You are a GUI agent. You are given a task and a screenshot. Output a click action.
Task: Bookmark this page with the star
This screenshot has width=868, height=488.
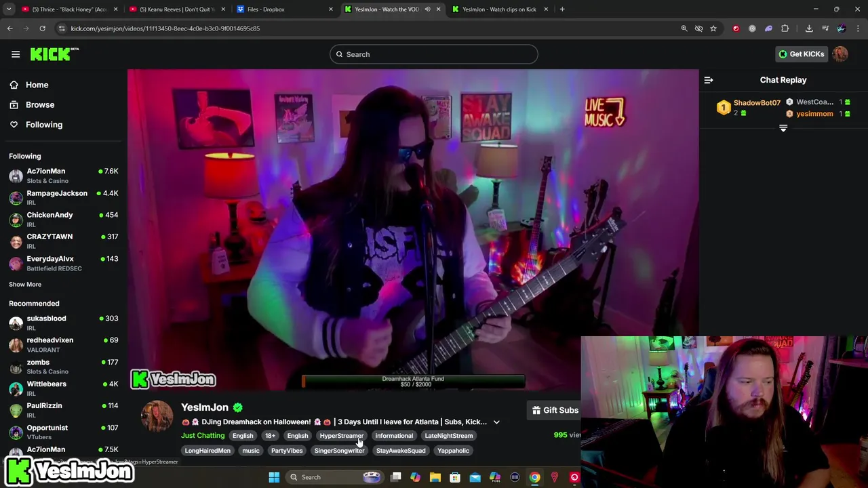pyautogui.click(x=713, y=28)
